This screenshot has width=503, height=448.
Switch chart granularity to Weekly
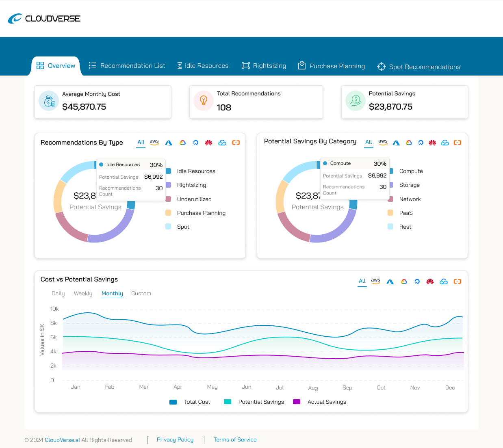(x=83, y=293)
